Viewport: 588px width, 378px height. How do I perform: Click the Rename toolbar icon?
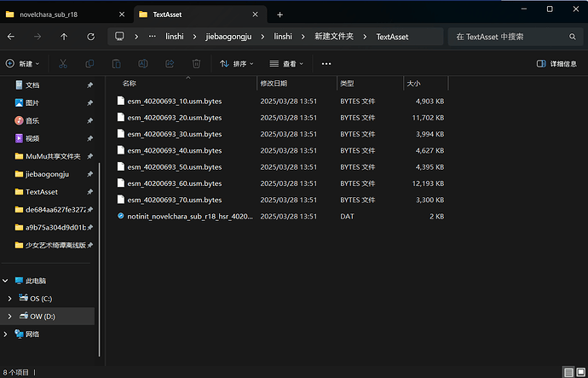[x=143, y=64]
